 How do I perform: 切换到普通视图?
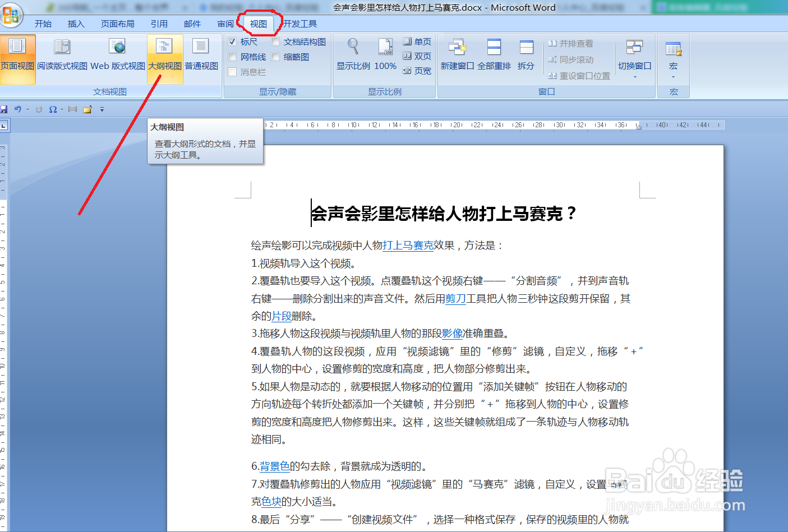click(200, 56)
